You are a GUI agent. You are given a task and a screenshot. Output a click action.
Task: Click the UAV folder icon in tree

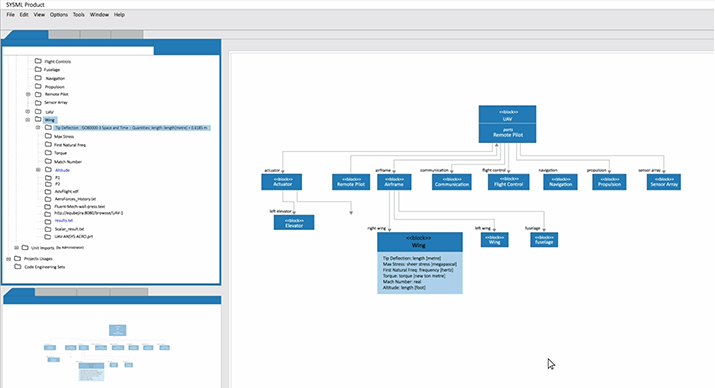click(38, 111)
